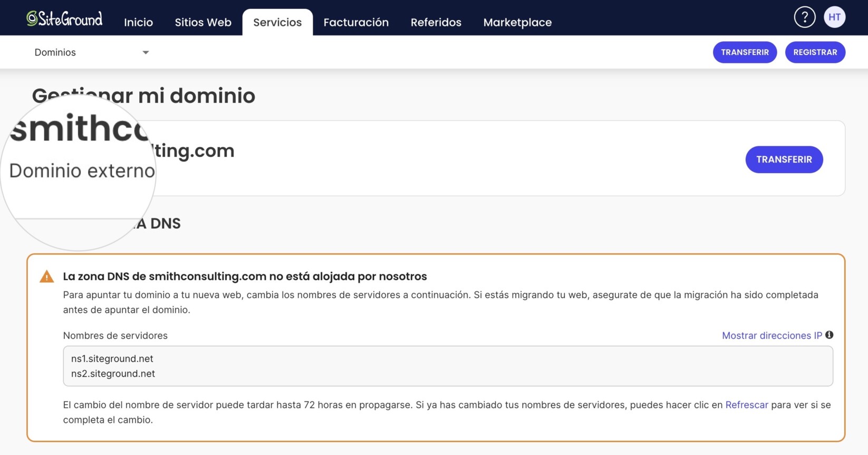Click the REGISTRAR button
The image size is (868, 455).
(815, 52)
